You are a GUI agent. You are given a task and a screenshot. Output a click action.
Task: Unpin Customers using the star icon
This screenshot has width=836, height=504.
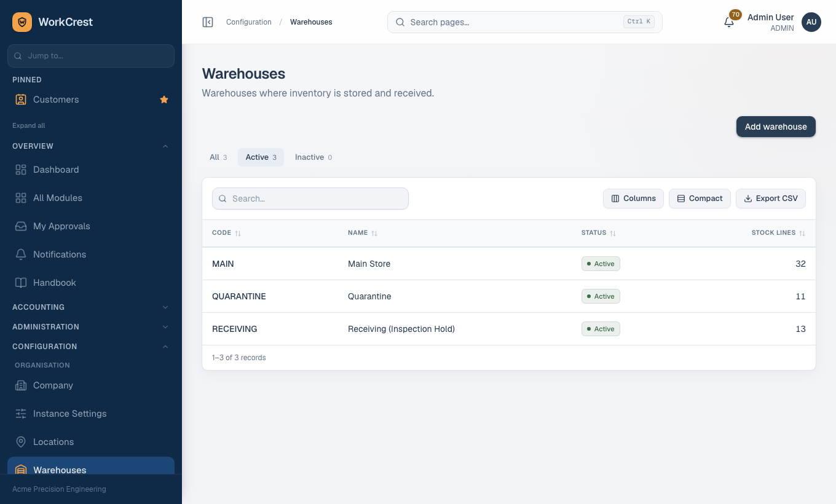coord(164,100)
